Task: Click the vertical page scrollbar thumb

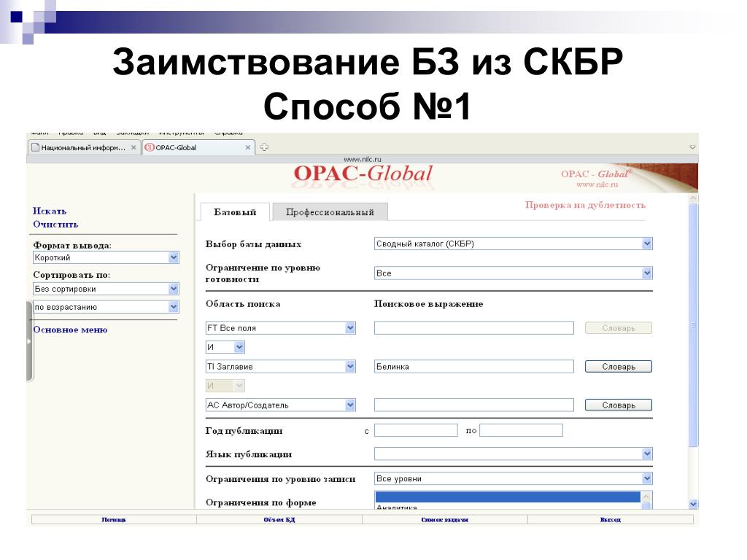Action: [694, 324]
